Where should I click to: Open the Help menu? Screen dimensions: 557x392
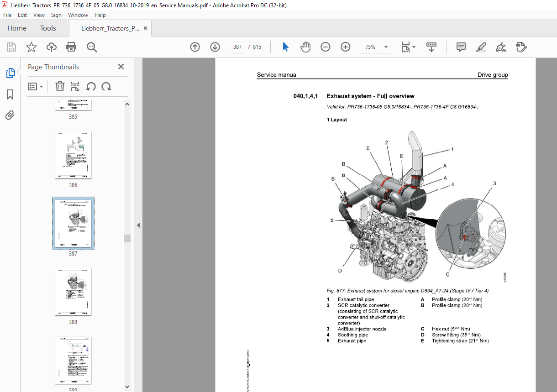[100, 15]
